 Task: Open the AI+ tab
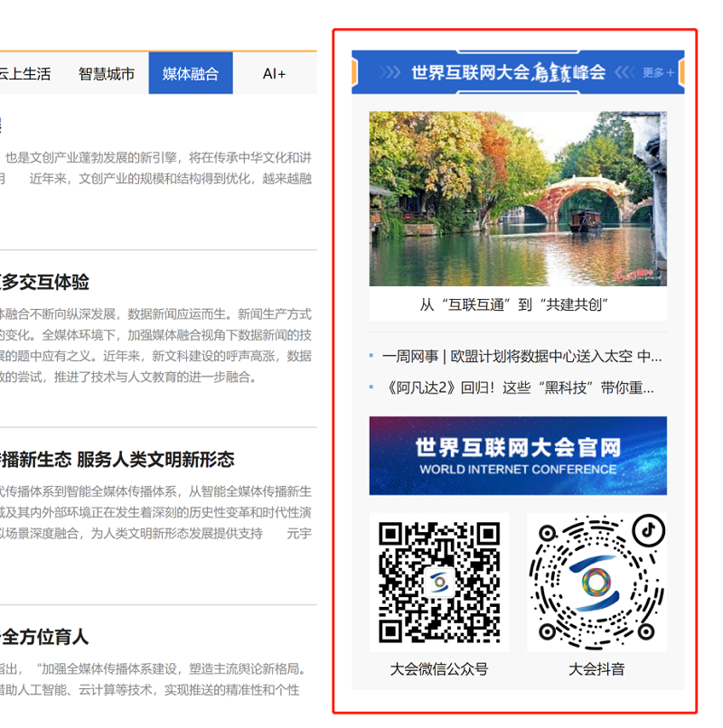pos(274,74)
